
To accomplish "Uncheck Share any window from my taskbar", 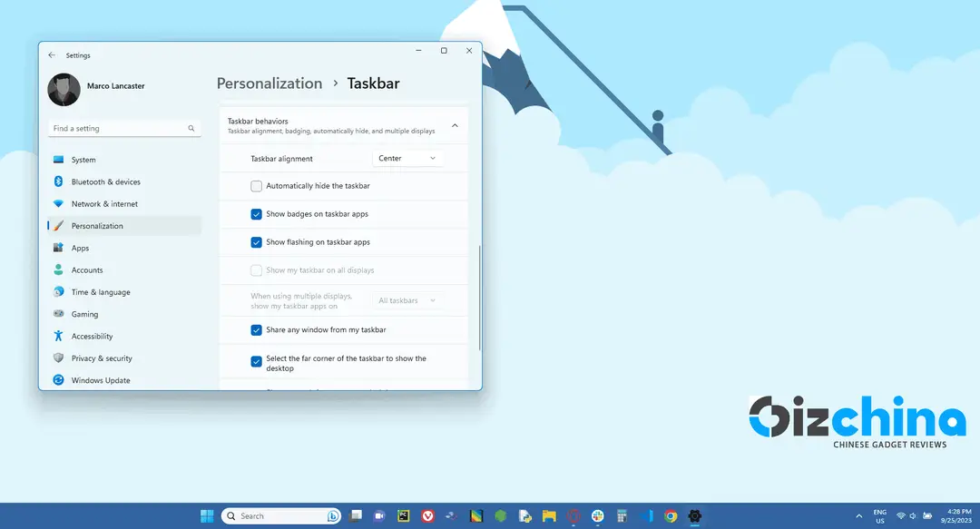I will 256,329.
